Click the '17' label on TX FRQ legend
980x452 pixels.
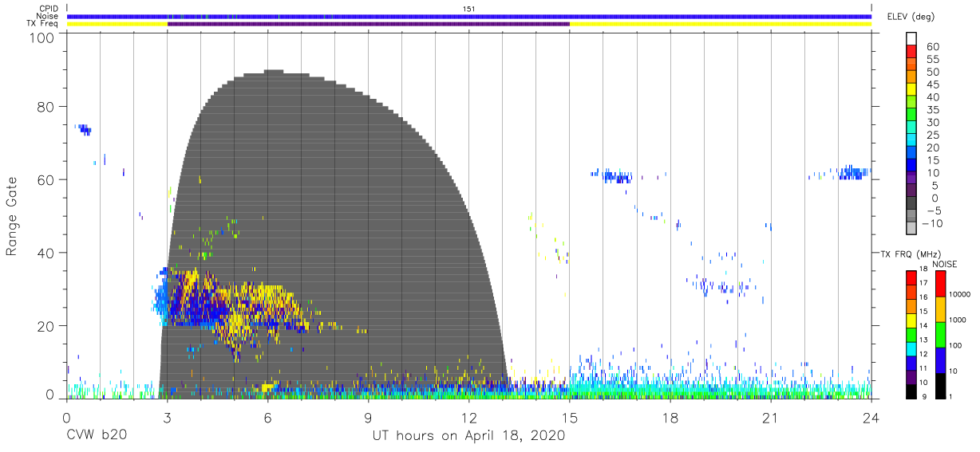point(924,283)
